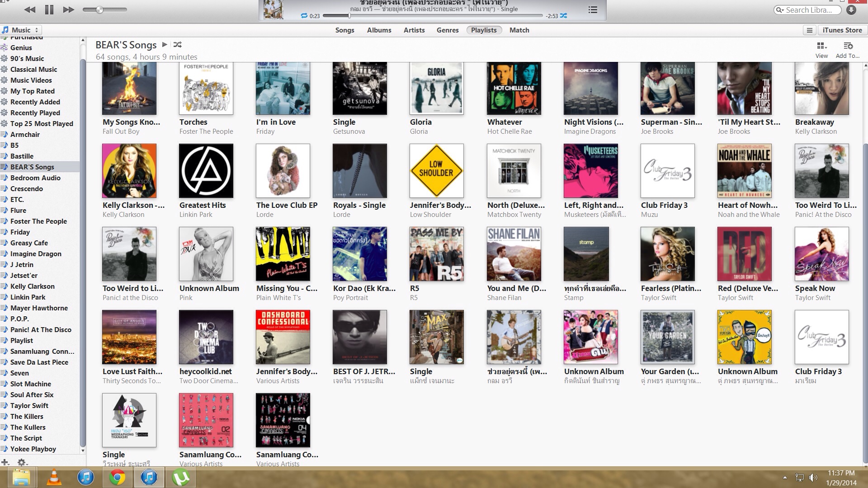
Task: Select the Playlists tab
Action: (x=484, y=30)
